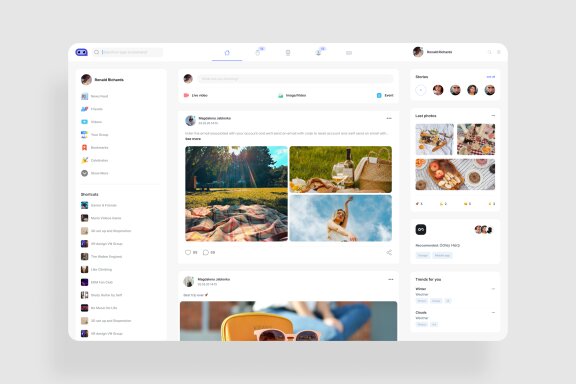Image resolution: width=576 pixels, height=384 pixels.
Task: Open the second story avatar
Action: pos(455,90)
